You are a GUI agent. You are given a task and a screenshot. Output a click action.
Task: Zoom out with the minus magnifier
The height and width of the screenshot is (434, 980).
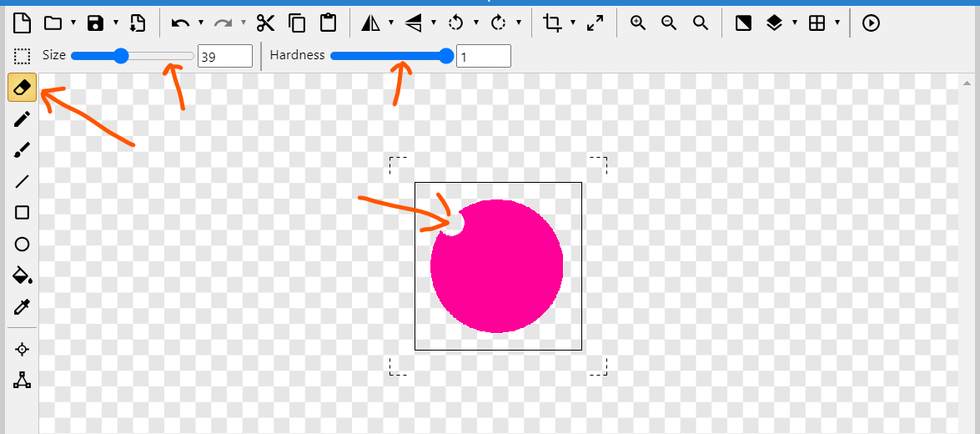tap(670, 23)
